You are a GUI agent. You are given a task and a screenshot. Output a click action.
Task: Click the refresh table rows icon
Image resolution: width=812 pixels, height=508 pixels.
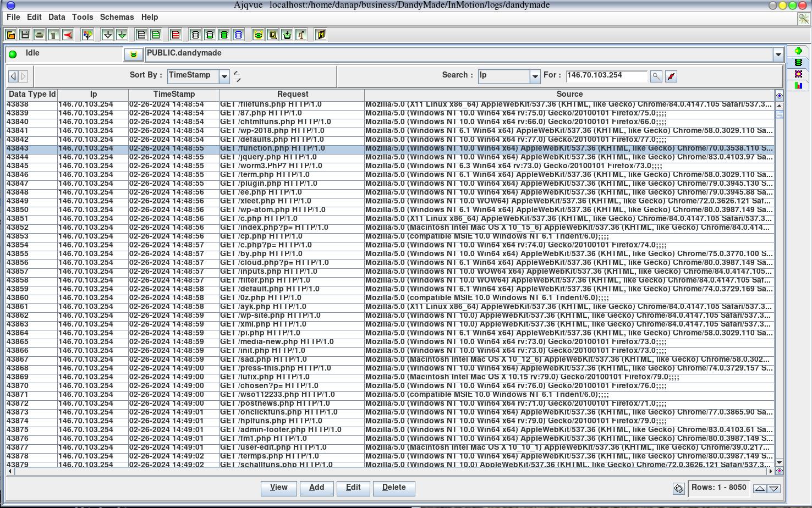pyautogui.click(x=678, y=489)
